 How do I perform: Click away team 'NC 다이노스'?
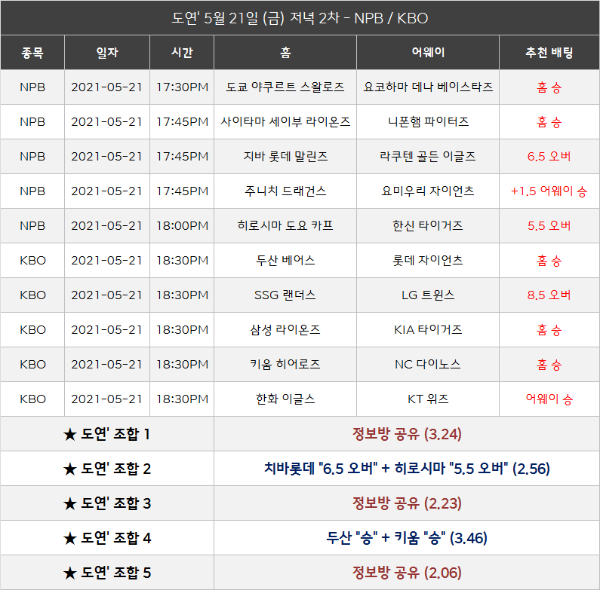(x=428, y=364)
